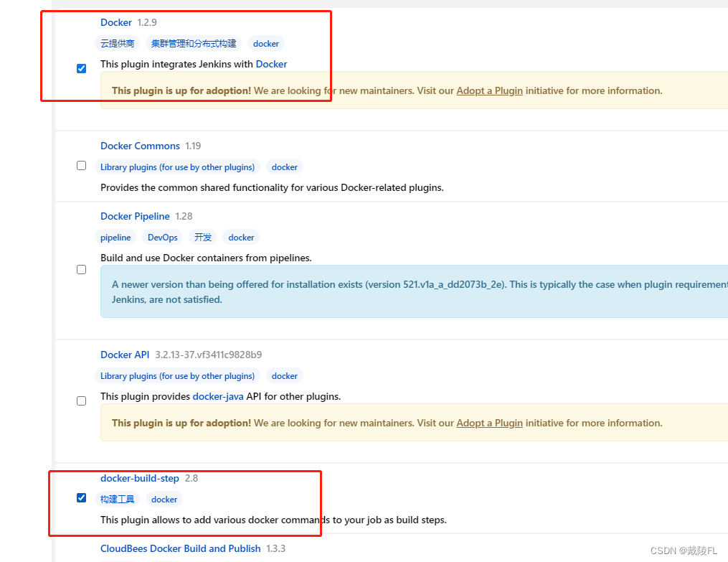This screenshot has height=562, width=728.
Task: Click the docker tag under Docker API
Action: tap(285, 376)
